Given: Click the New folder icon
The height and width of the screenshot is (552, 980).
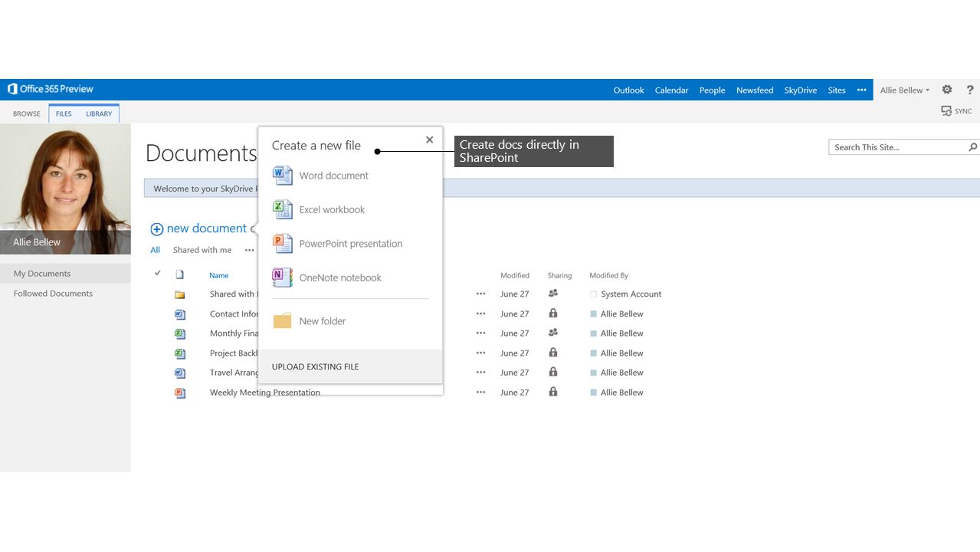Looking at the screenshot, I should pos(283,320).
